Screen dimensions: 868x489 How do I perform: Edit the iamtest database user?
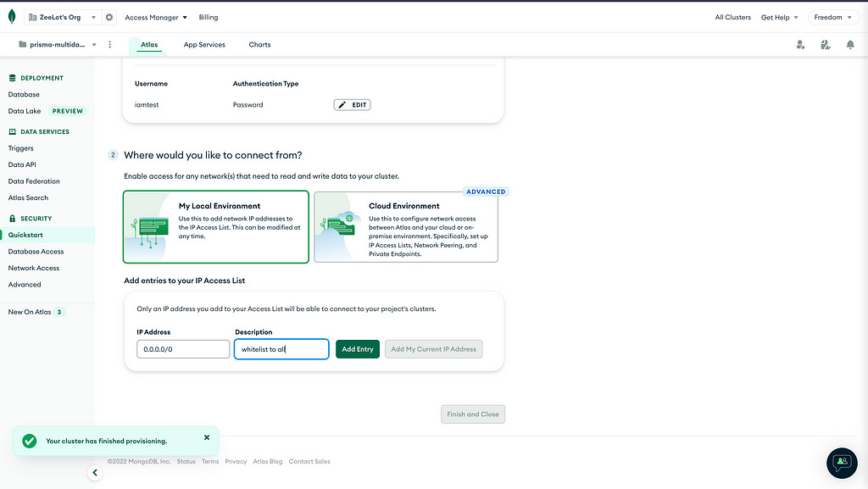[x=352, y=105]
